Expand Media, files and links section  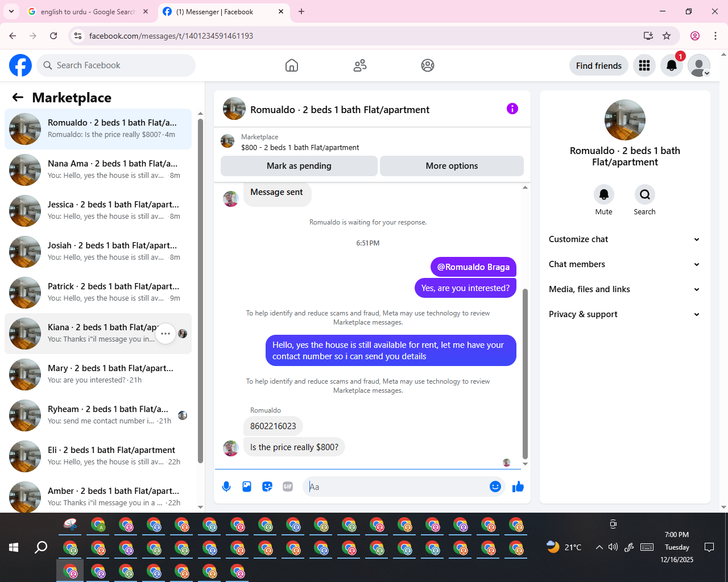pos(624,289)
